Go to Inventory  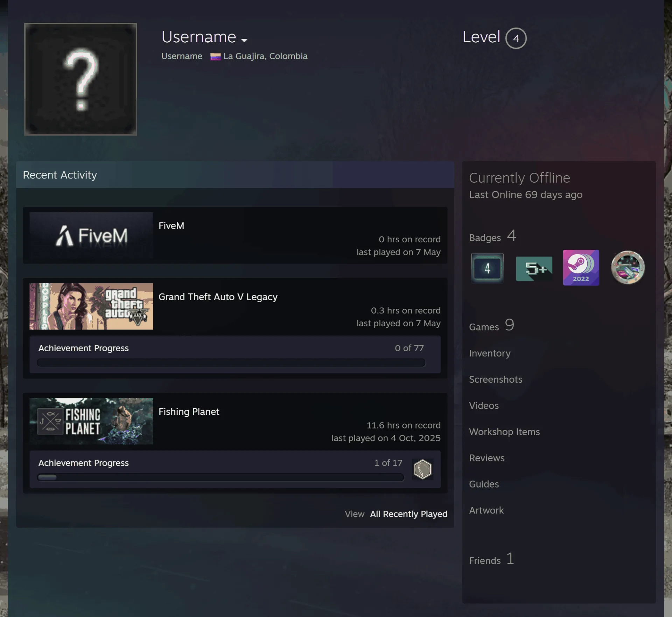(x=490, y=353)
